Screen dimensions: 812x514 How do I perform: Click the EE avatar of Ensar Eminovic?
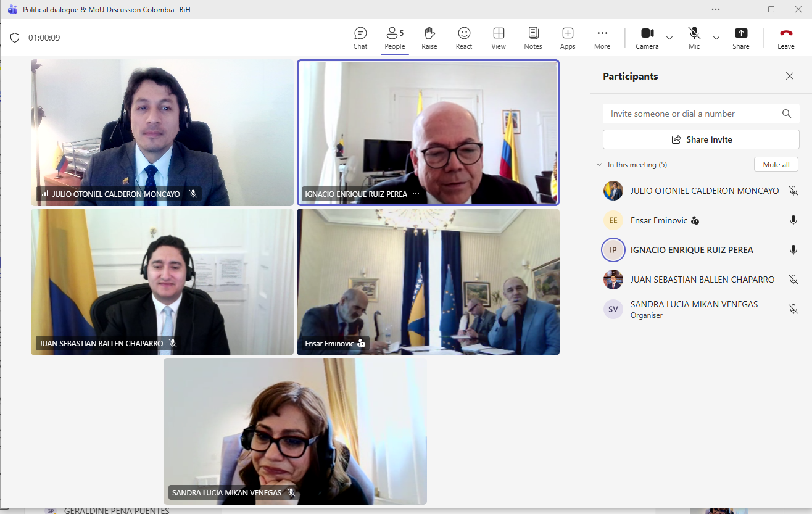point(613,220)
